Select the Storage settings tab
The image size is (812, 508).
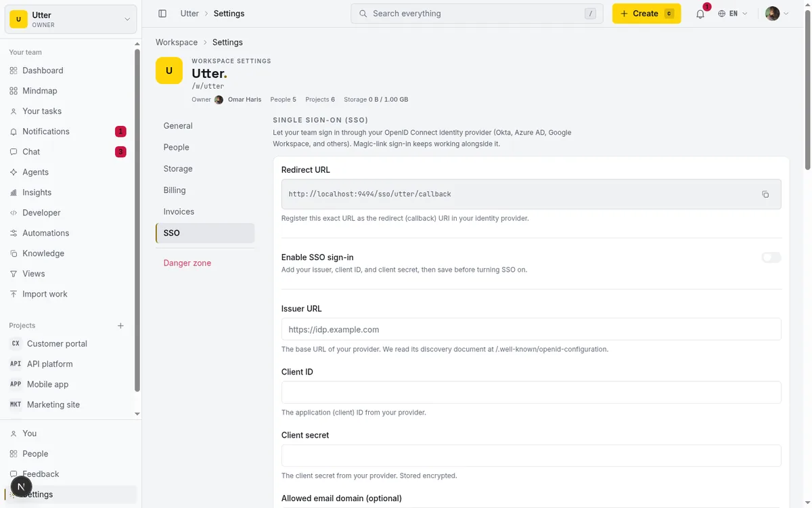point(205,169)
